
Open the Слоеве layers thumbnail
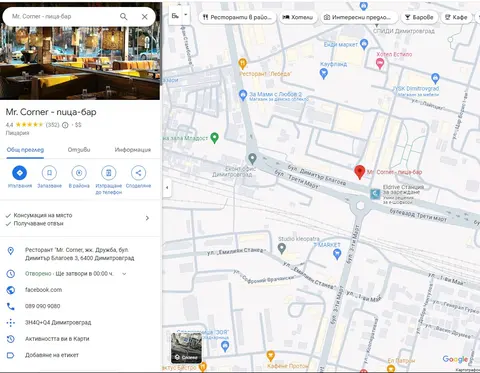pos(186,348)
